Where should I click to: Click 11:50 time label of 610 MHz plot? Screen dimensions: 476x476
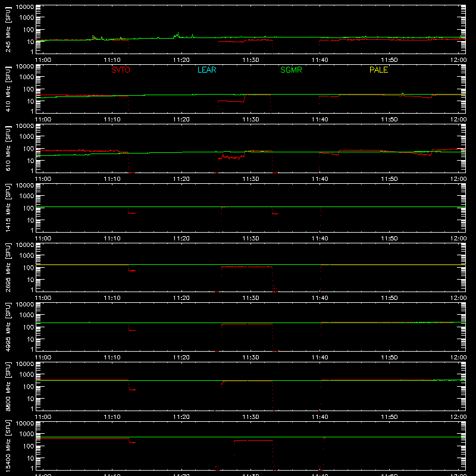pos(389,179)
